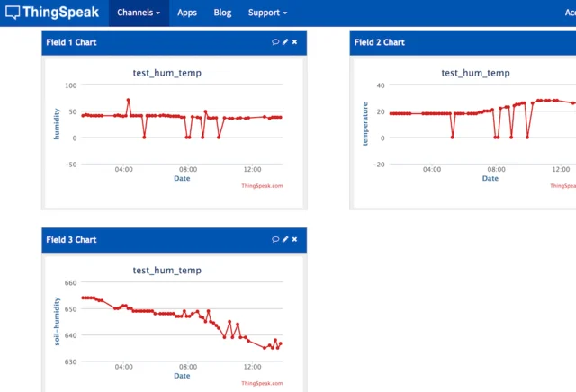
Task: Click the temperature axis label
Action: pos(365,124)
